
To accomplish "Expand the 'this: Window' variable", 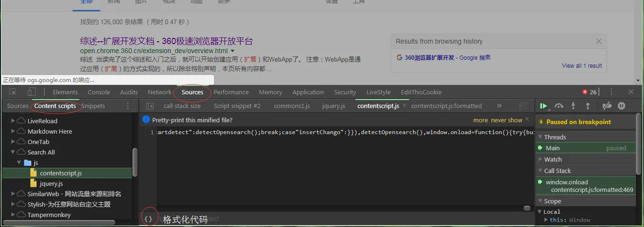I will (x=546, y=220).
